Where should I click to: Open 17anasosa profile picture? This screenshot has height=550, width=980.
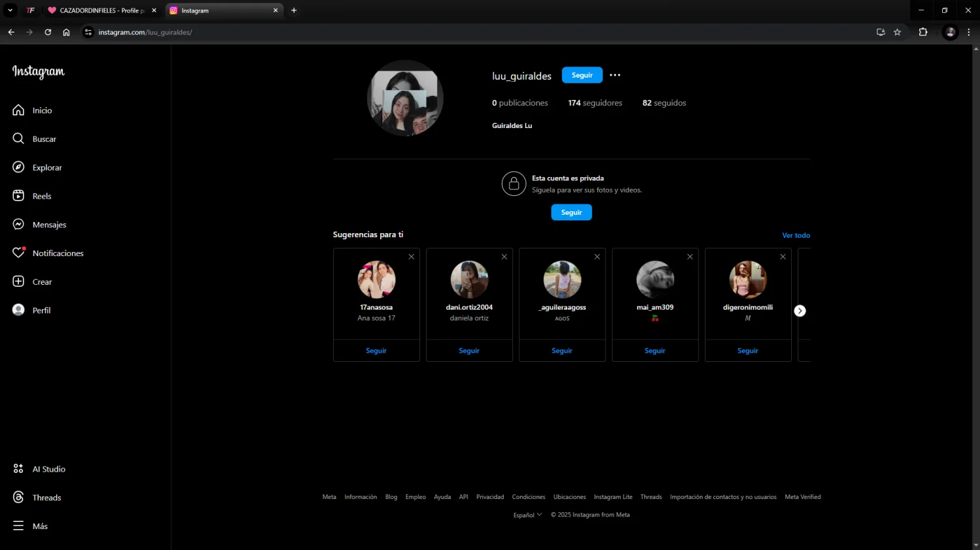[x=376, y=280]
